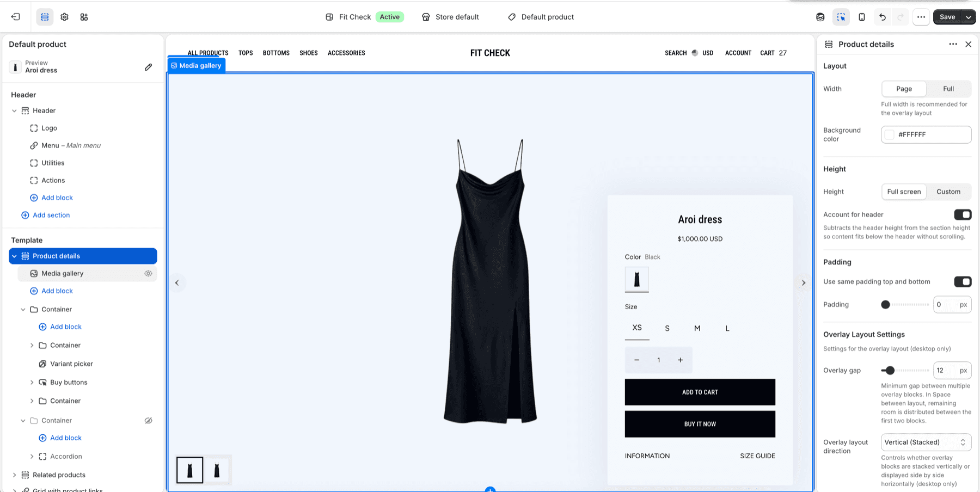980x492 pixels.
Task: Set Height to Custom
Action: [948, 192]
